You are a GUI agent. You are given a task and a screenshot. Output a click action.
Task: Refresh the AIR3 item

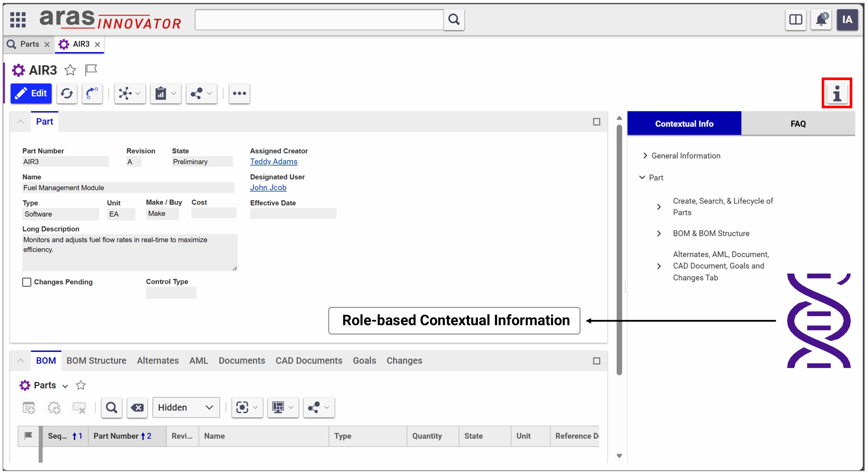67,93
